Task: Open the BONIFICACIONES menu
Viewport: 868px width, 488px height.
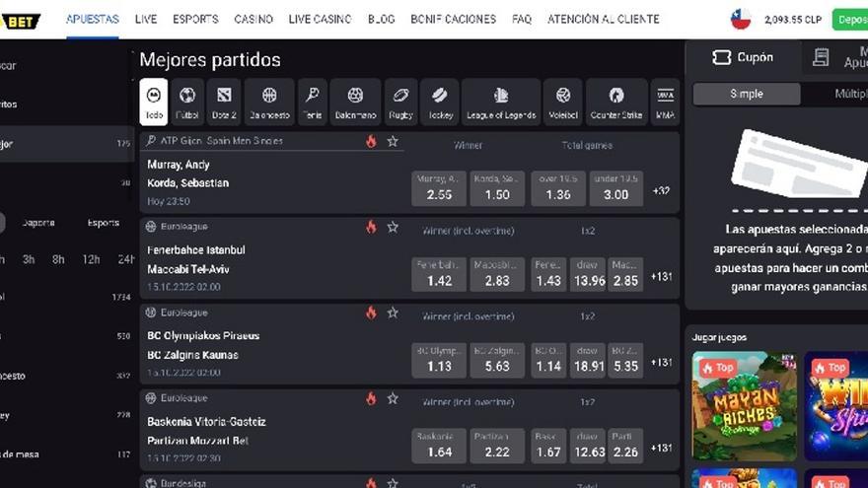Action: (x=453, y=20)
